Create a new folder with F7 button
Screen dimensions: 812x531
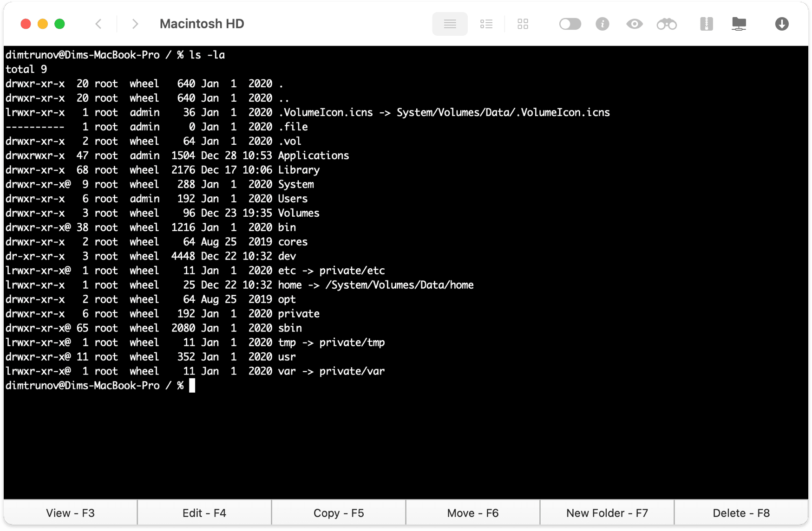coord(607,512)
